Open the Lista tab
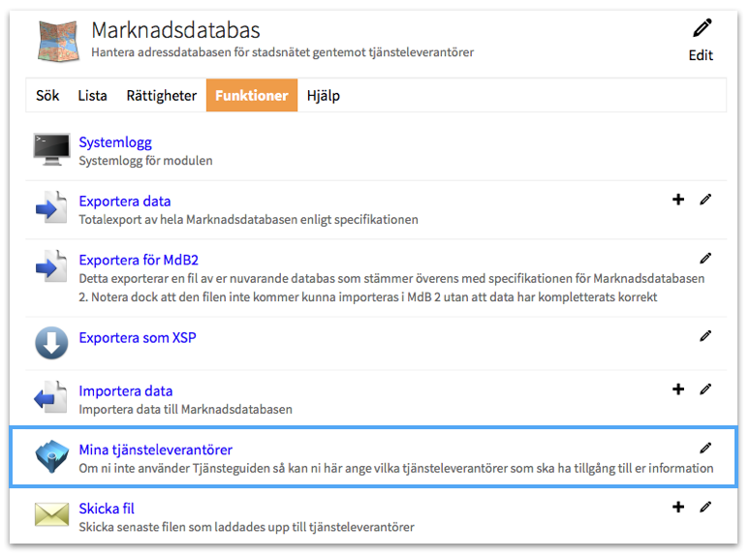 93,96
